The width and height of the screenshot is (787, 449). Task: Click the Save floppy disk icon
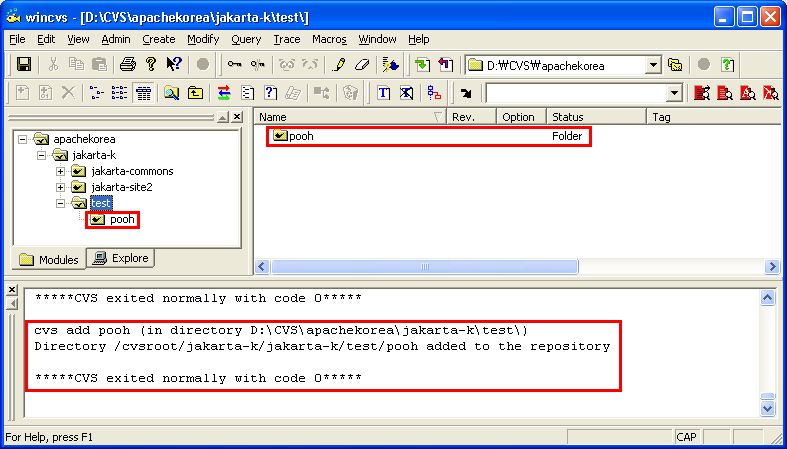pos(24,65)
